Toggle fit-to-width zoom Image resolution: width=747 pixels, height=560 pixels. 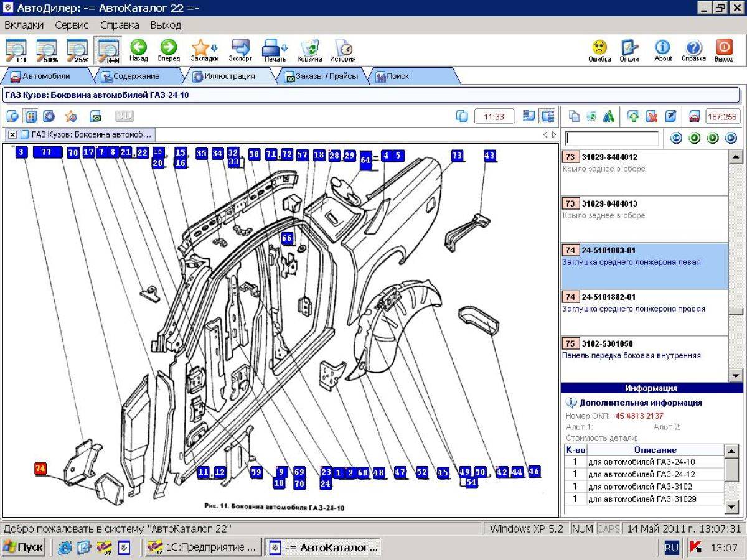[109, 50]
